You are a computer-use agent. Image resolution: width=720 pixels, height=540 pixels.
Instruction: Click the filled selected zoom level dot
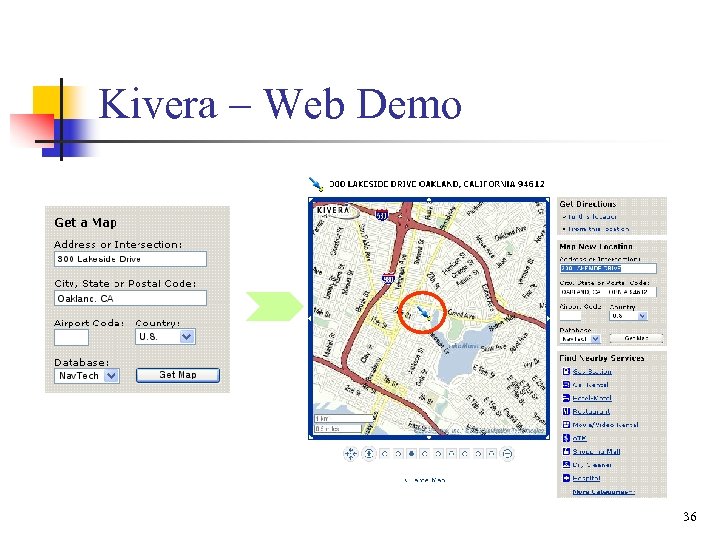[x=412, y=454]
